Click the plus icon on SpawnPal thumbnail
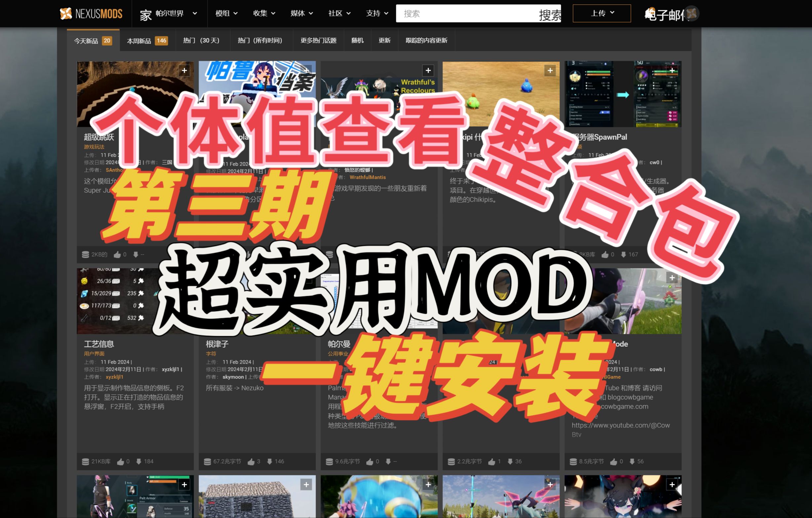Viewport: 812px width, 518px height. 672,70
